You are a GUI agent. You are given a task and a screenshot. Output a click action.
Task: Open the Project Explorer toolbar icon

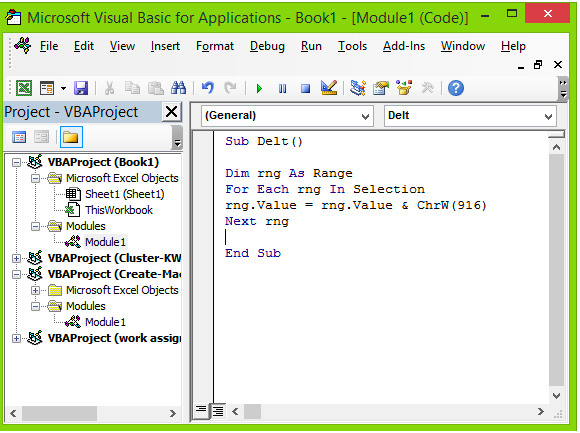pyautogui.click(x=358, y=88)
